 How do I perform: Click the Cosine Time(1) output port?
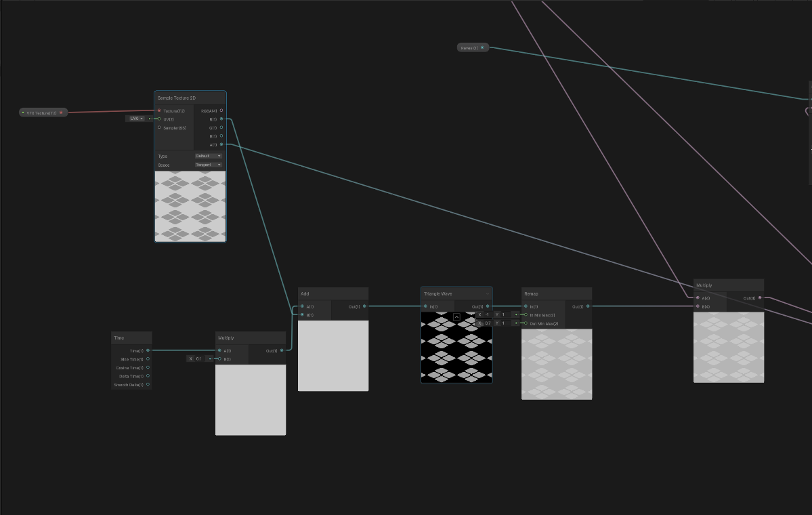pos(148,367)
